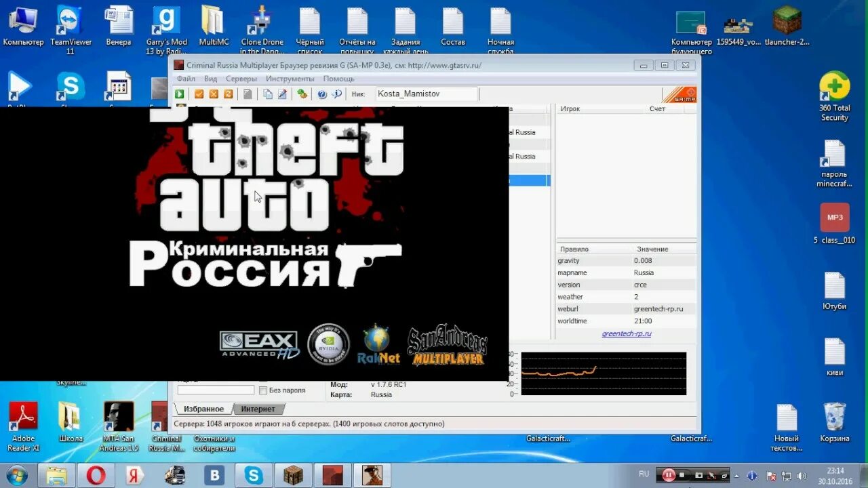Click the recorder camera snapshot icon
The height and width of the screenshot is (488, 868).
pos(698,475)
